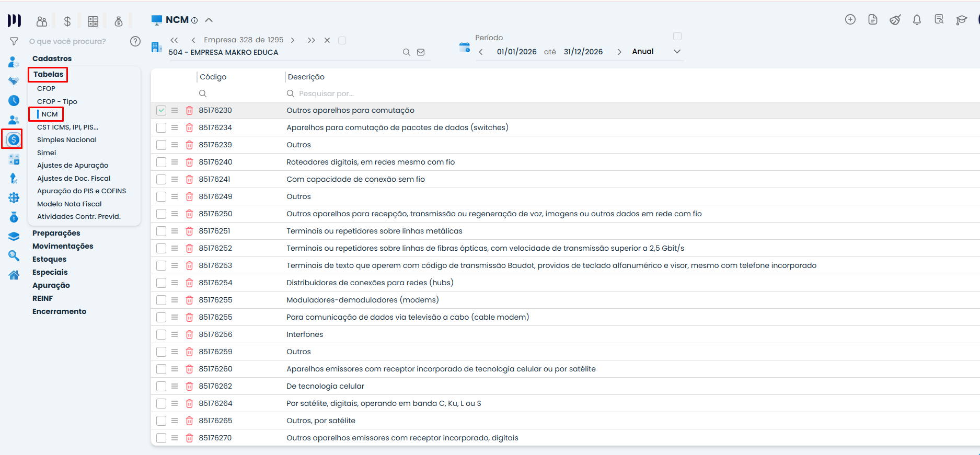Image resolution: width=980 pixels, height=455 pixels.
Task: Tick checkbox for row 85176234
Action: click(x=161, y=127)
